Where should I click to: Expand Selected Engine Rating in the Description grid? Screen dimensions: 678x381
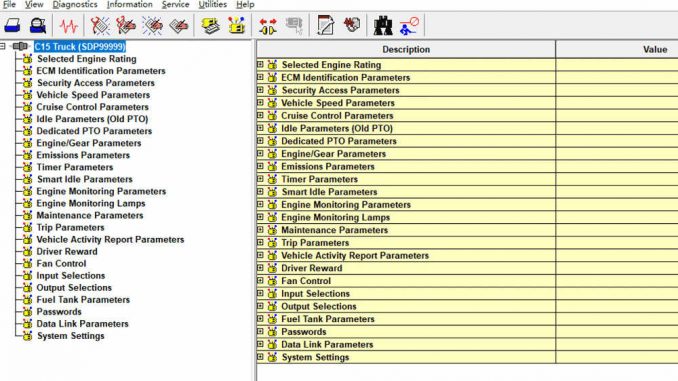point(260,64)
